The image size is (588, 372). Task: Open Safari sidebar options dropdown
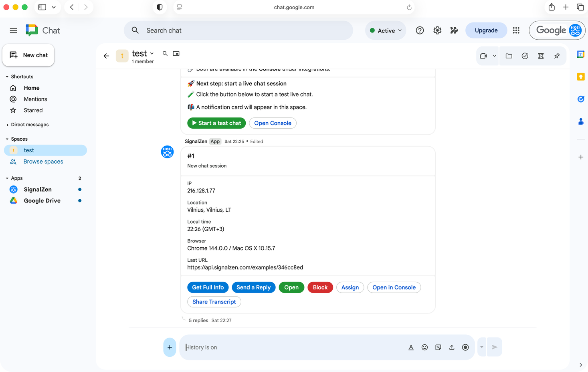tap(54, 7)
